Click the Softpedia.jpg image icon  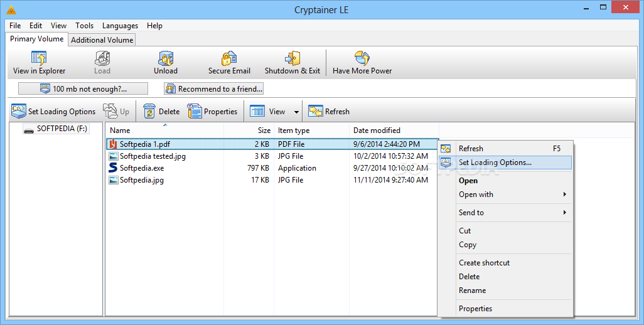(x=114, y=179)
